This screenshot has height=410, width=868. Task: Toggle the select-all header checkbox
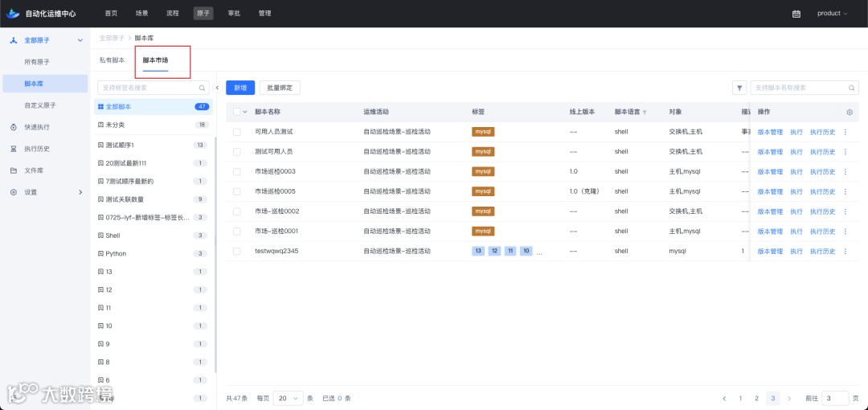tap(237, 112)
